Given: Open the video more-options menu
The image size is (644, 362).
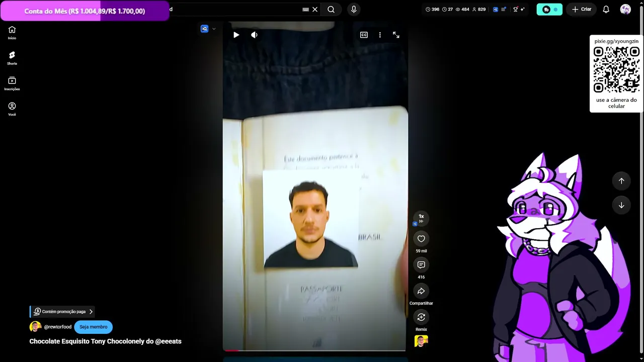Looking at the screenshot, I should point(380,35).
